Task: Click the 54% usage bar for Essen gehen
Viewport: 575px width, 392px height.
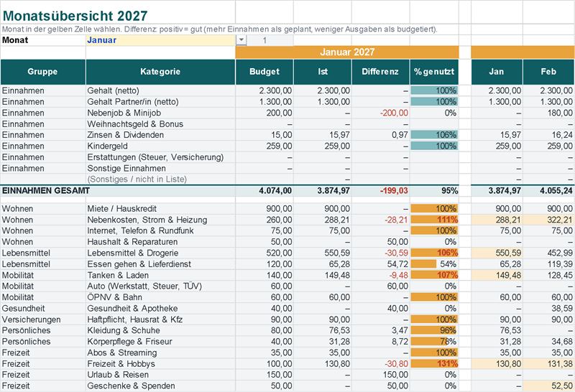Action: [x=434, y=263]
